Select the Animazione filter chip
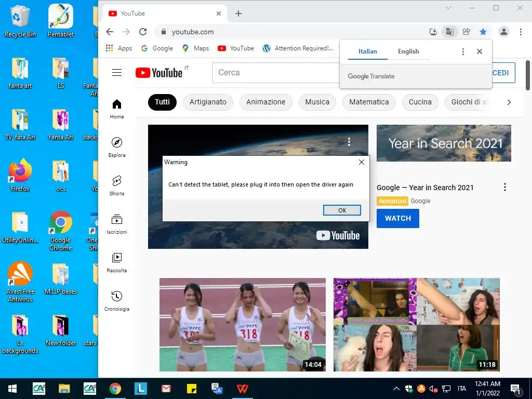The image size is (532, 399). tap(265, 102)
